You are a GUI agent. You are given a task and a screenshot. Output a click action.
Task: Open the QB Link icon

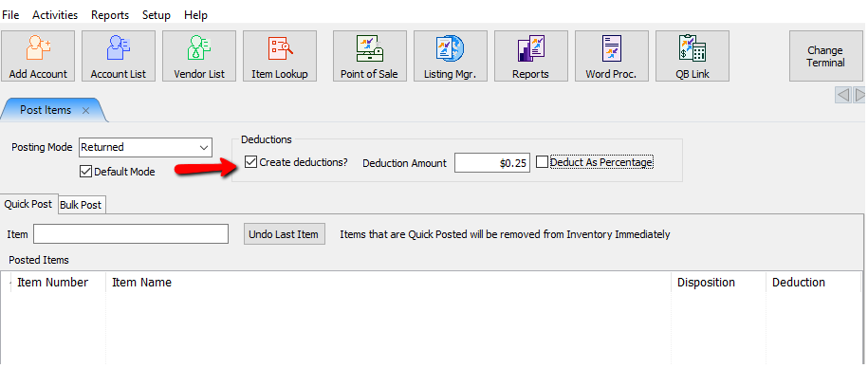tap(693, 56)
